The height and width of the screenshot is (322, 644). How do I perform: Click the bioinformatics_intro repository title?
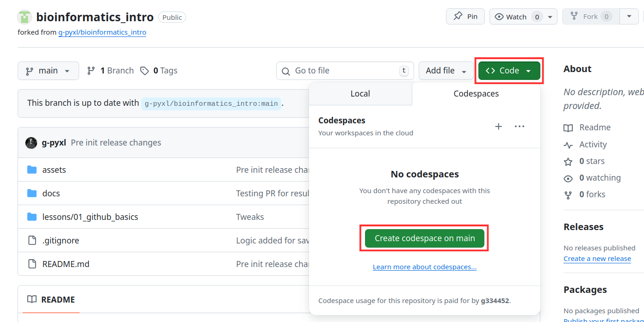(95, 17)
